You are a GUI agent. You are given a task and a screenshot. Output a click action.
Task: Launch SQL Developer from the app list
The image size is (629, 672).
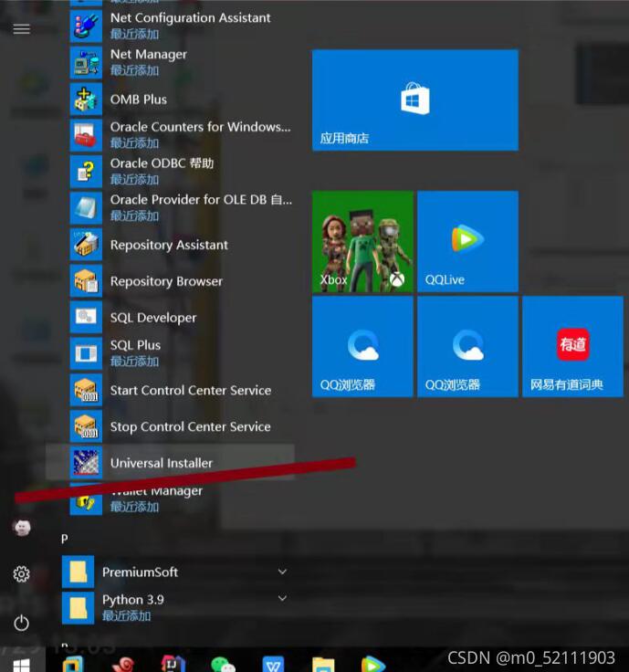[x=152, y=318]
